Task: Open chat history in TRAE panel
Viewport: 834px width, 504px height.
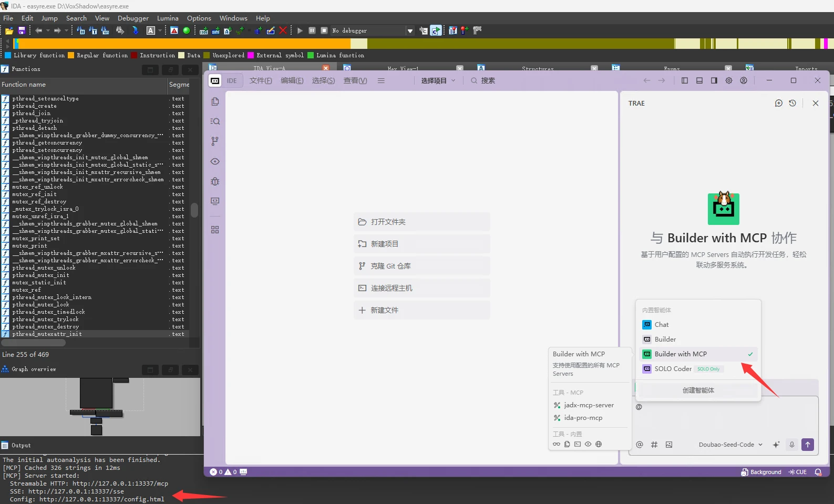Action: click(792, 103)
